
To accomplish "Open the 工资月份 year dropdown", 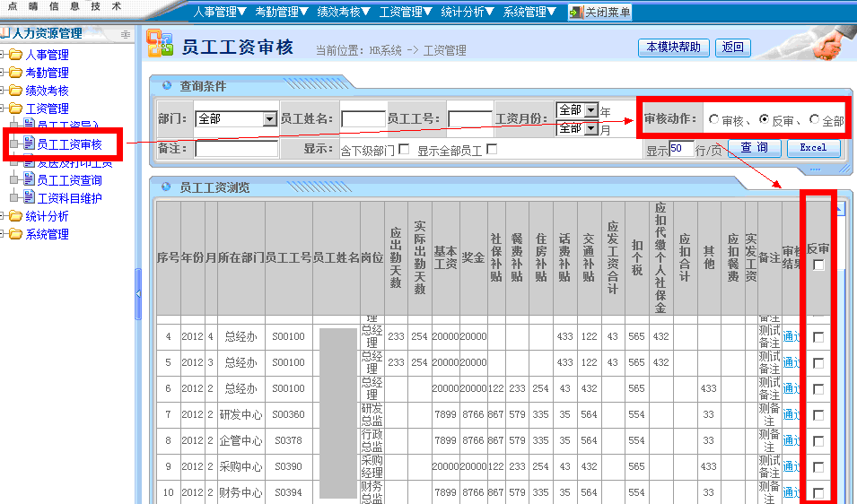I will click(x=590, y=110).
